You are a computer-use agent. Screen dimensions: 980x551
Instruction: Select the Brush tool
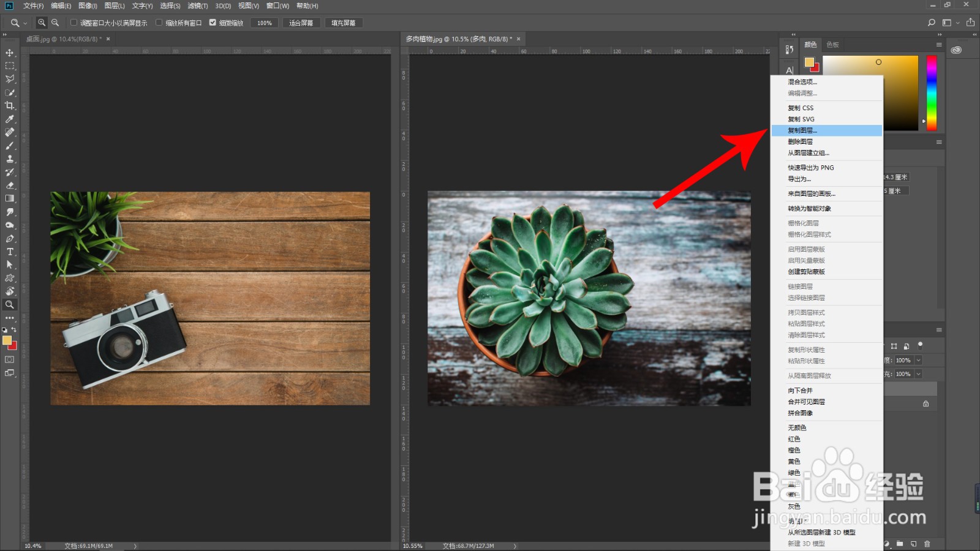[10, 146]
